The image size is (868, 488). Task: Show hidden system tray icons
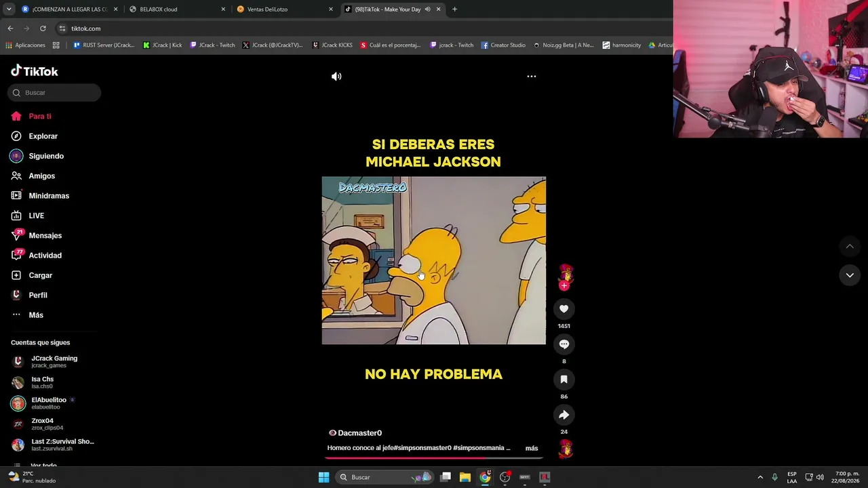[760, 477]
